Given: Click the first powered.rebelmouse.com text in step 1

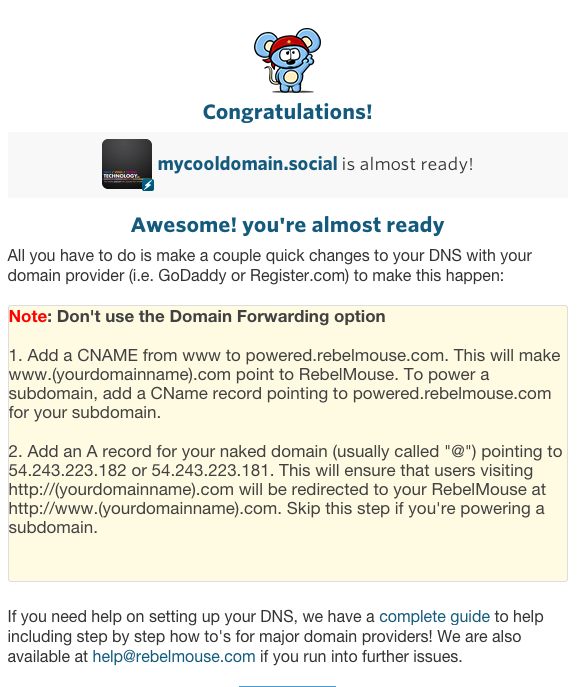Looking at the screenshot, I should [345, 355].
